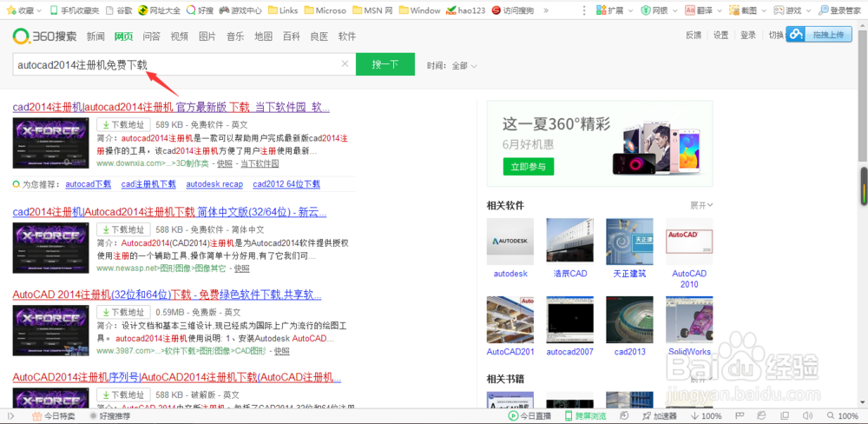Screen dimensions: 868x424
Task: Open the hao123 bookmark
Action: 466,10
